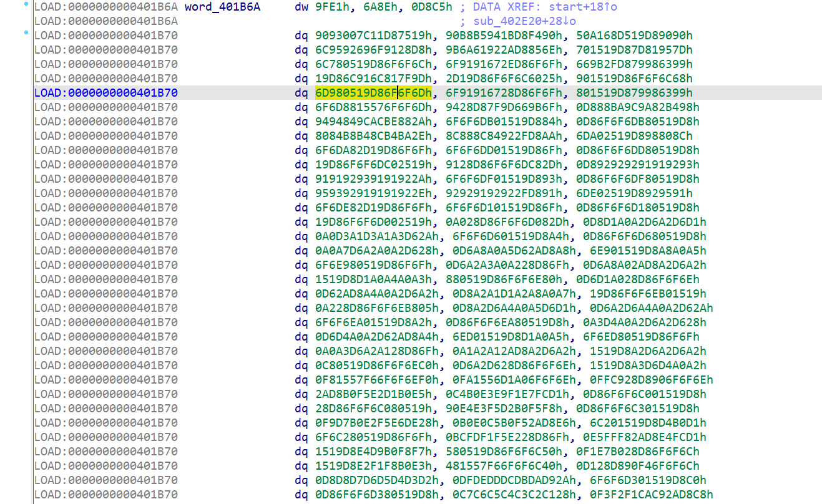Click the value 9494849CACBE882Ah
Image resolution: width=822 pixels, height=504 pixels.
[373, 122]
